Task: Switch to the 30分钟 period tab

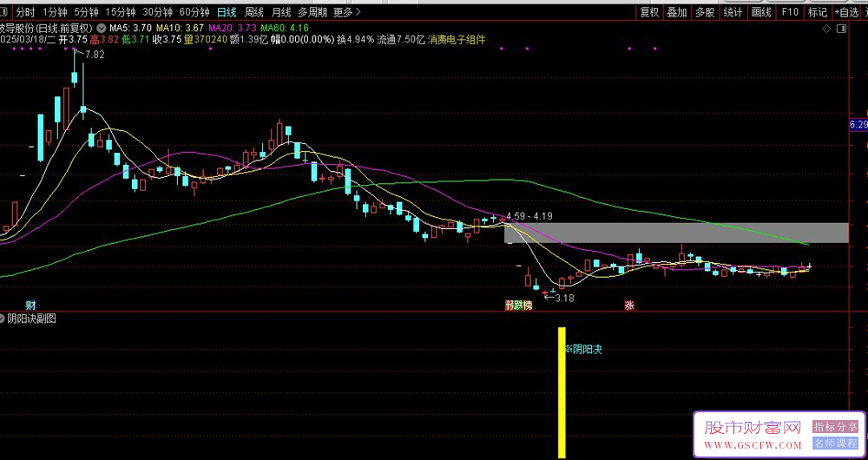Action: coord(157,11)
